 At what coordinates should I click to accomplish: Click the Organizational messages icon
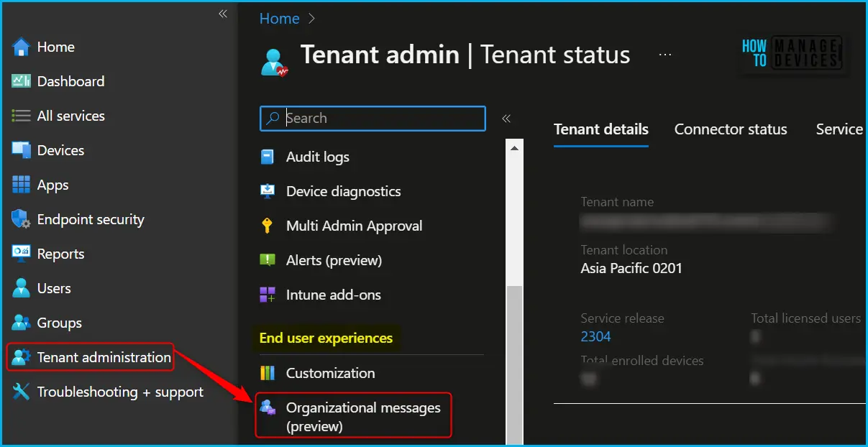[268, 407]
